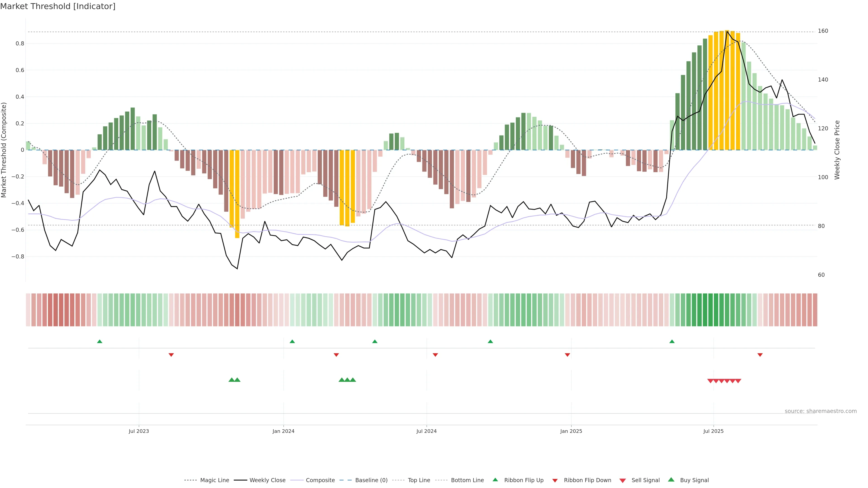The width and height of the screenshot is (868, 488).
Task: Toggle the Top Line legend entry
Action: click(419, 480)
